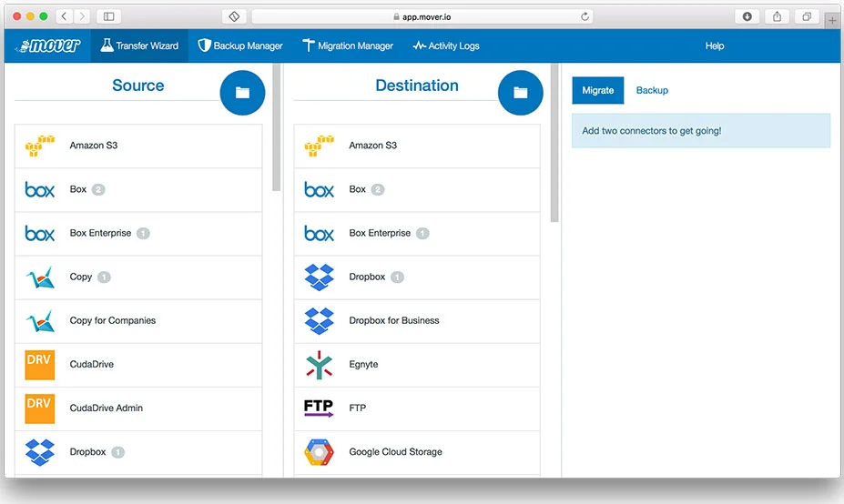Reload the page in Safari
Image resolution: width=844 pixels, height=504 pixels.
tap(585, 16)
